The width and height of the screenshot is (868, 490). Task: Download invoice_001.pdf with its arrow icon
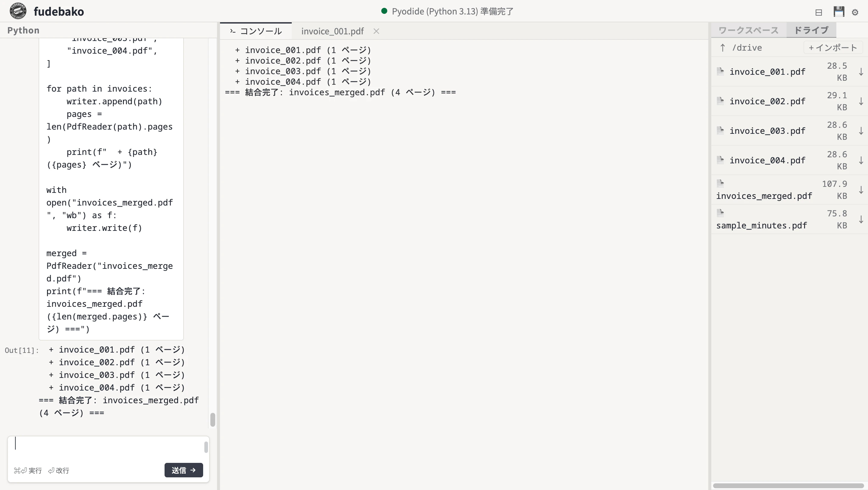[x=861, y=72]
